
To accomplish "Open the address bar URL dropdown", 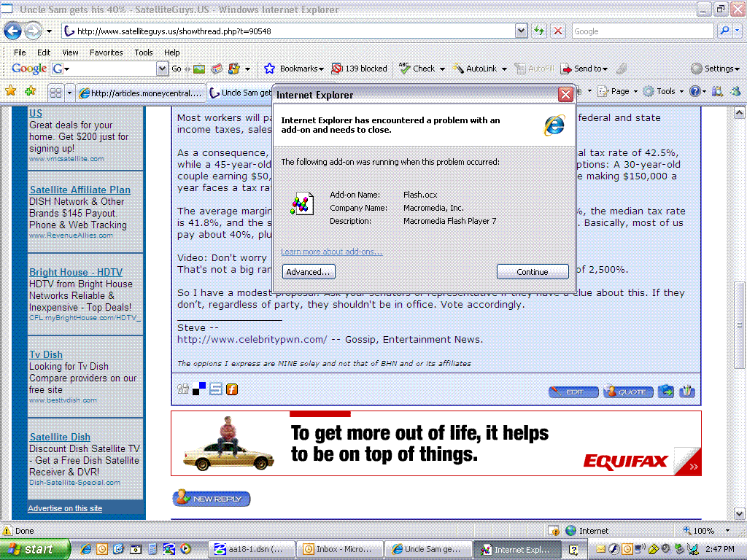I will 521,31.
